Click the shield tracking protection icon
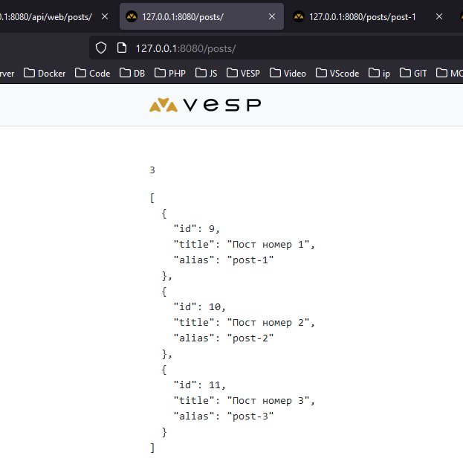The width and height of the screenshot is (463, 476). (102, 48)
